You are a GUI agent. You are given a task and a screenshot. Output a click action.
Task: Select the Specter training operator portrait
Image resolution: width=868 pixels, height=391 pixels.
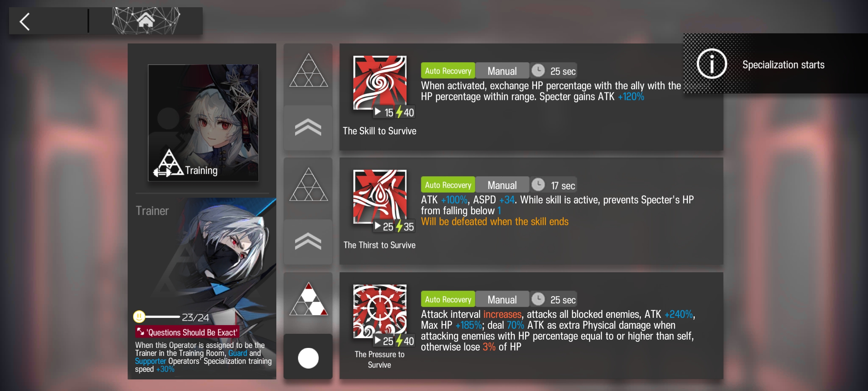203,123
